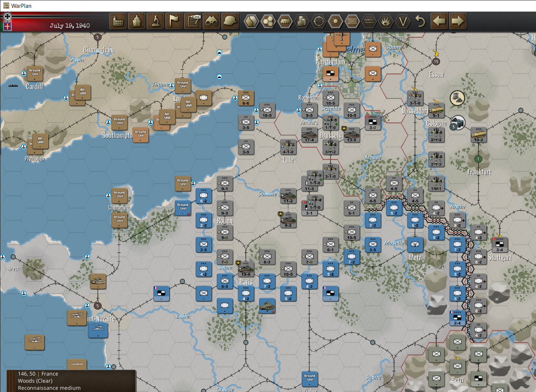Select the 13-5 panzer unit east of Brussels
Image resolution: width=536 pixels, height=392 pixels.
coord(351,135)
